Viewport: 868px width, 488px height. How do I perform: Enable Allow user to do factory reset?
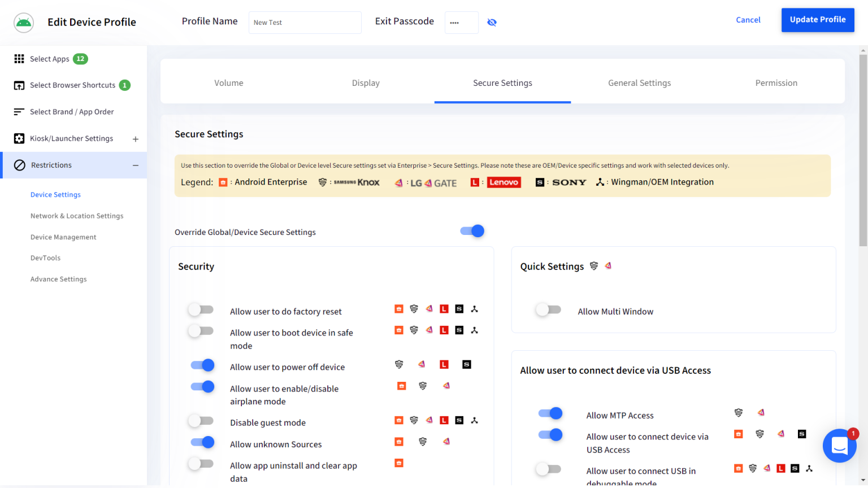coord(201,310)
